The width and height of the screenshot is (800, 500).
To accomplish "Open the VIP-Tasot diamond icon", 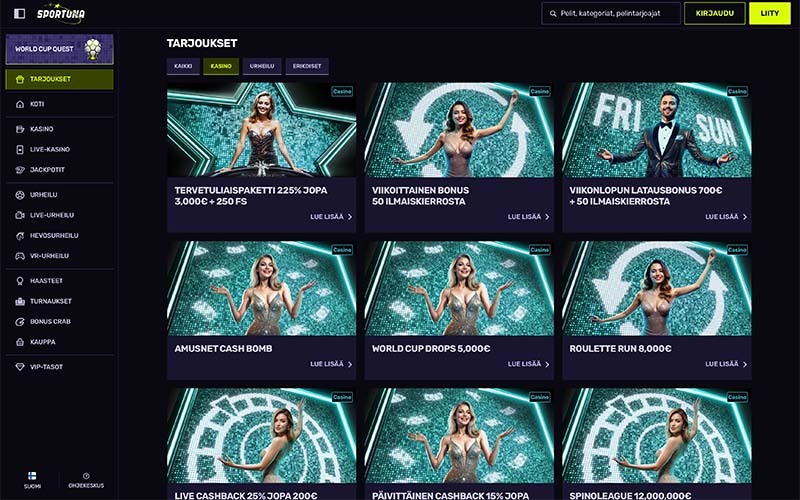I will pos(20,367).
